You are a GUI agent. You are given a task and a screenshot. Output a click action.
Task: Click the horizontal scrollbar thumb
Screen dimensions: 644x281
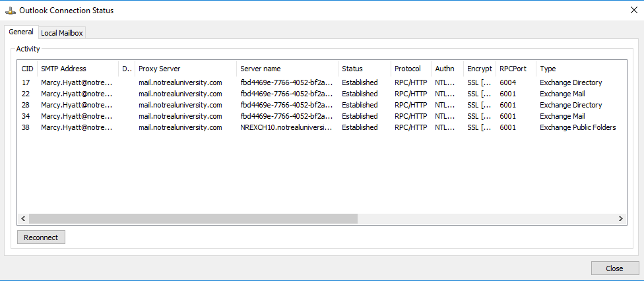pos(193,218)
